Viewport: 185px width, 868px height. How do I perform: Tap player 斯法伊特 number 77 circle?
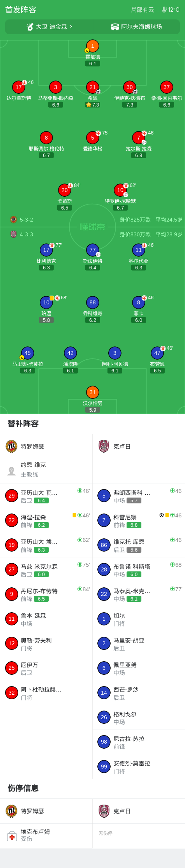[x=93, y=250]
